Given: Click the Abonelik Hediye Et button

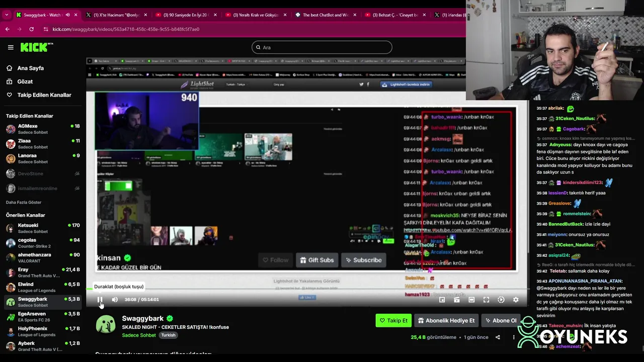Looking at the screenshot, I should coord(446,320).
